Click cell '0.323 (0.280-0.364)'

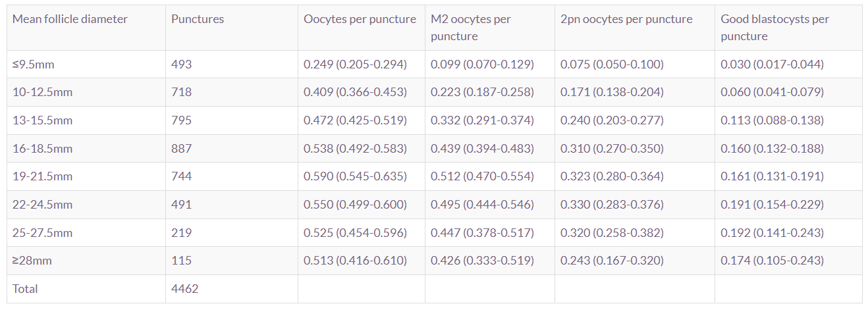[x=612, y=176]
